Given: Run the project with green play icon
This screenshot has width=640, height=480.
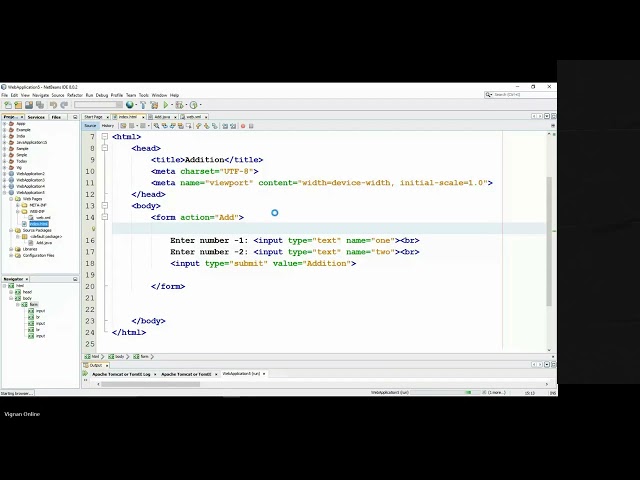Looking at the screenshot, I should click(166, 105).
